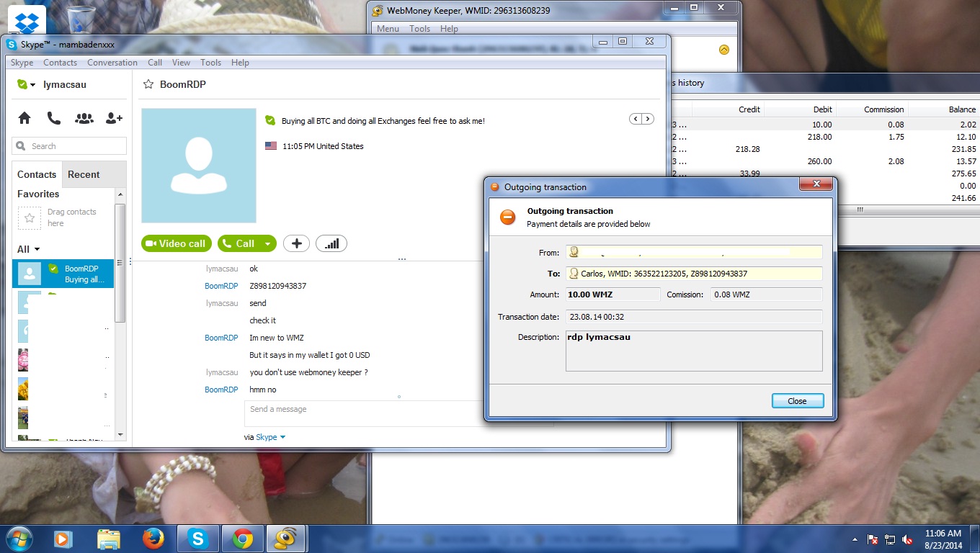Click the Amount field showing 10.00 WMZ
980x553 pixels.
[x=612, y=295]
